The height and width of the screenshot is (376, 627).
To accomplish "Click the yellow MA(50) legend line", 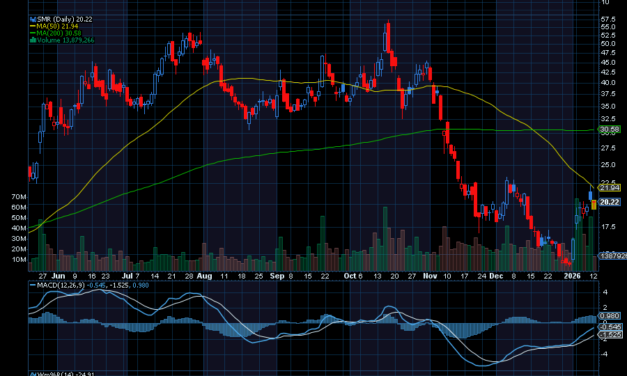I will tap(33, 26).
